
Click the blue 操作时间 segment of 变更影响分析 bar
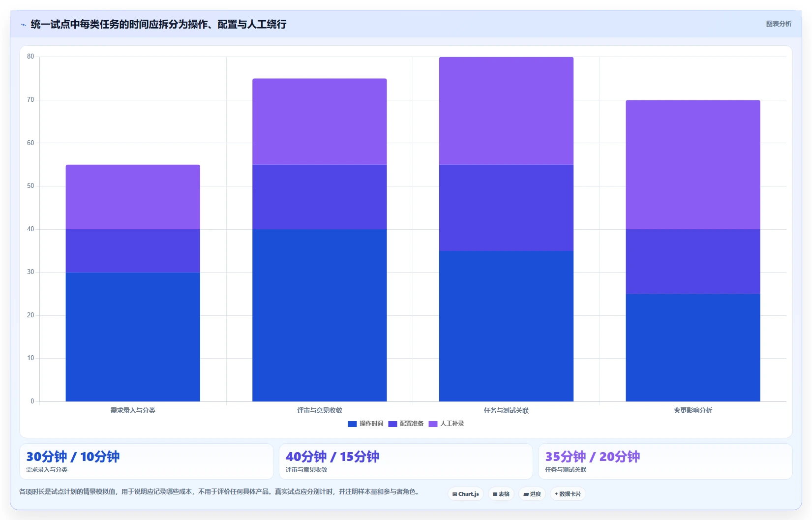(693, 348)
